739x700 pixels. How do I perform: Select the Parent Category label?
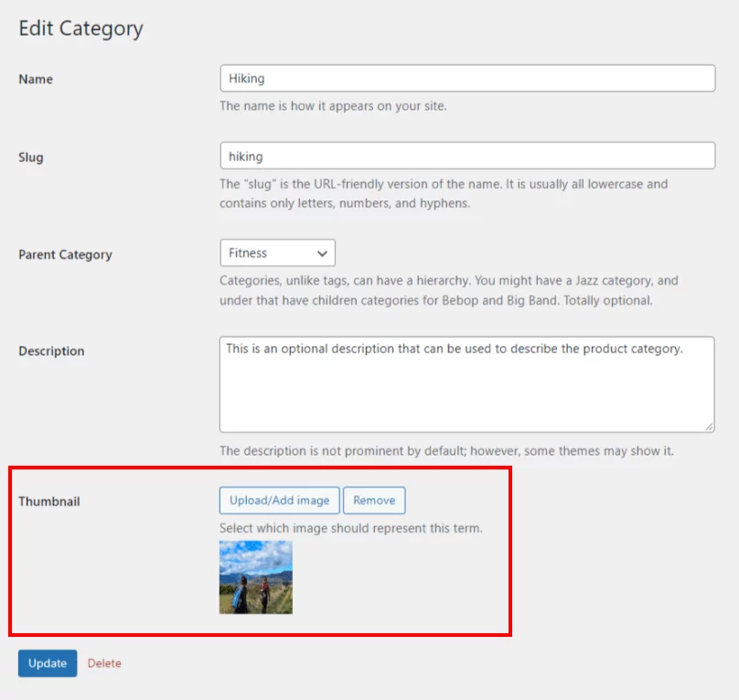pos(65,254)
